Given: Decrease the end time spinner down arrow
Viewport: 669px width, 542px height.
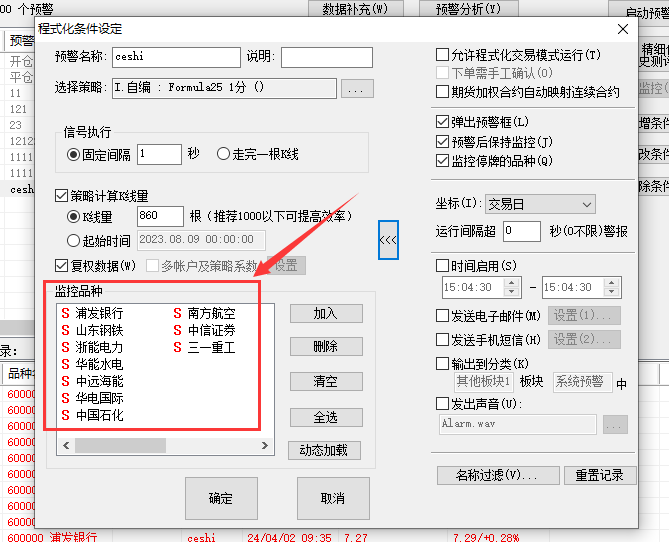Looking at the screenshot, I should click(x=612, y=292).
